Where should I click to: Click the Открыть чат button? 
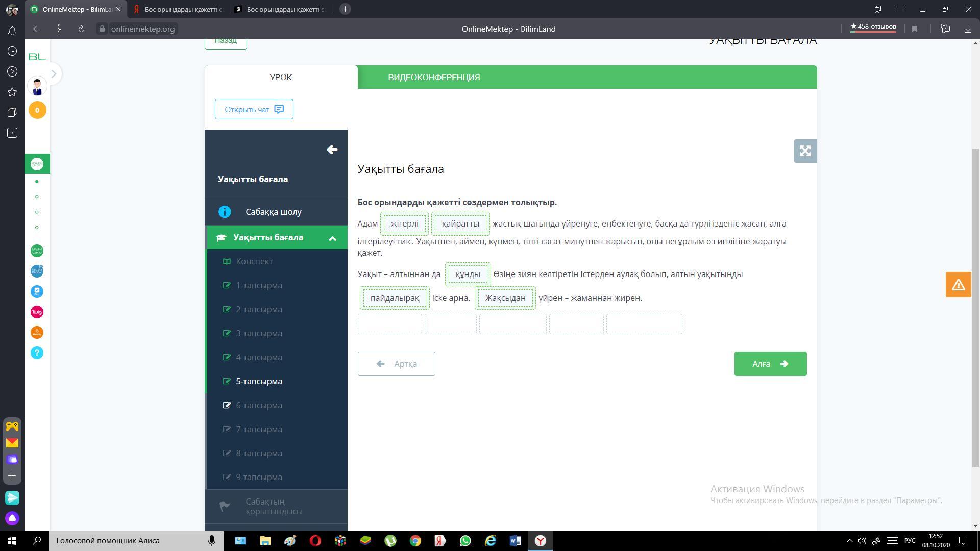254,109
